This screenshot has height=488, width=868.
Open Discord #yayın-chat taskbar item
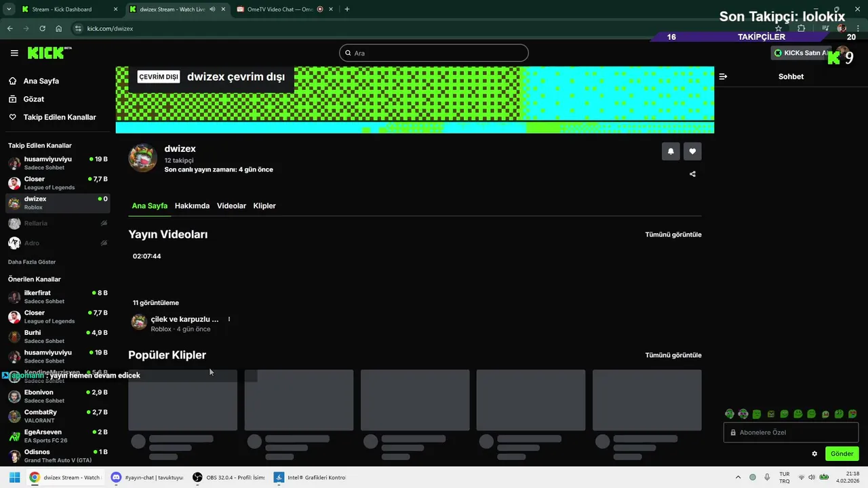click(x=147, y=477)
